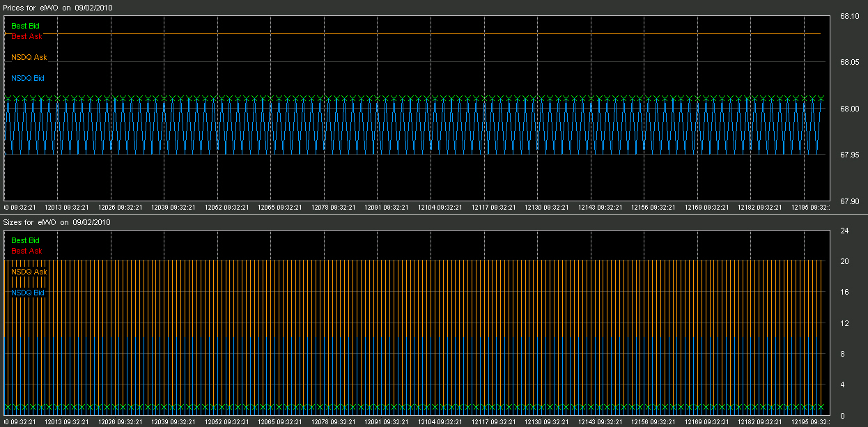
Task: Select 'NSDQ Bid' legend in Prices chart
Action: pos(28,78)
